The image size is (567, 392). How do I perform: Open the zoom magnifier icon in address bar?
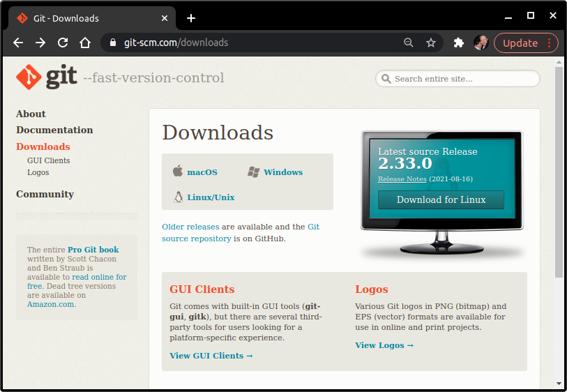[408, 43]
